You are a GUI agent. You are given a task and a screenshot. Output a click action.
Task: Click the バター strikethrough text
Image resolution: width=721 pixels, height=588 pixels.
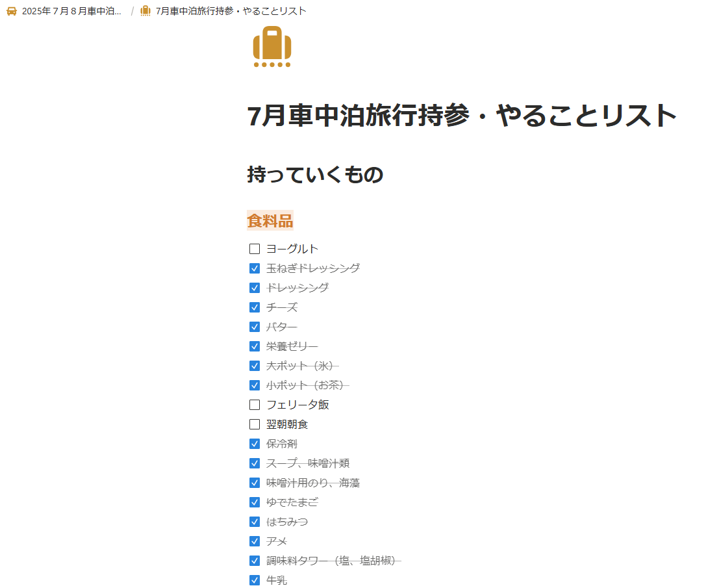click(x=282, y=327)
